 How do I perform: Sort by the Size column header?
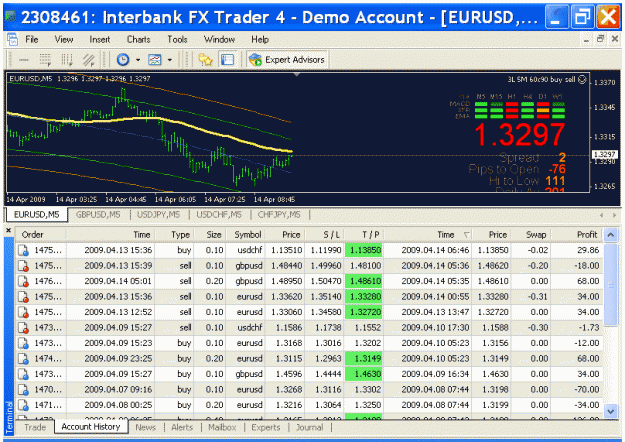(210, 234)
